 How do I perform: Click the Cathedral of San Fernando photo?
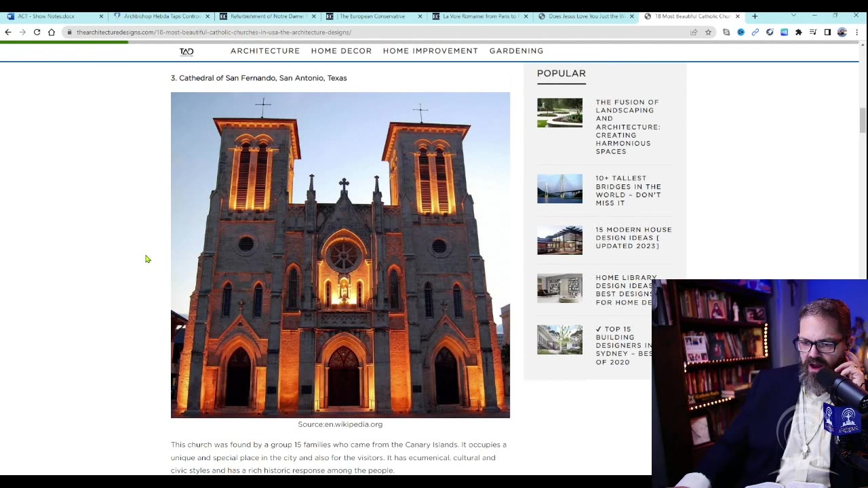point(340,255)
